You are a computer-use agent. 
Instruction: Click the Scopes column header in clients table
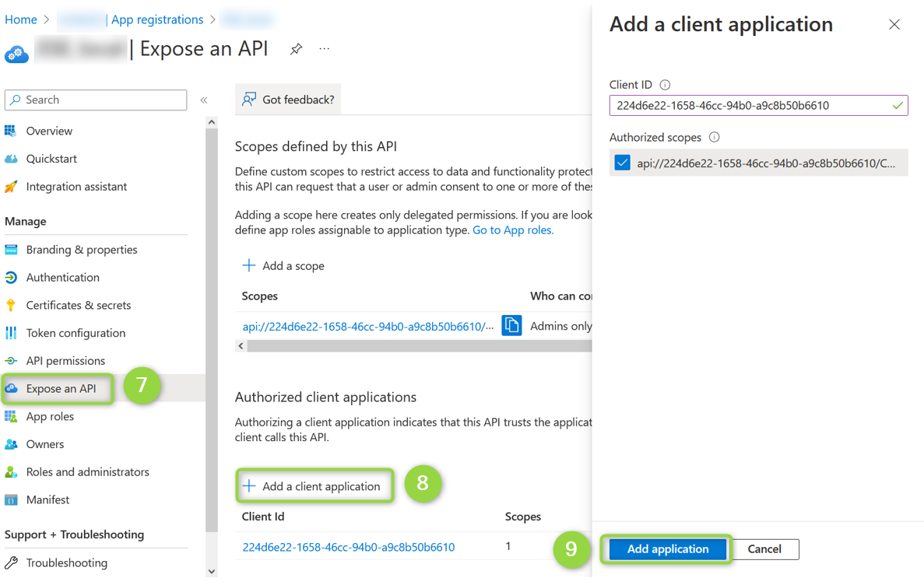[x=522, y=517]
